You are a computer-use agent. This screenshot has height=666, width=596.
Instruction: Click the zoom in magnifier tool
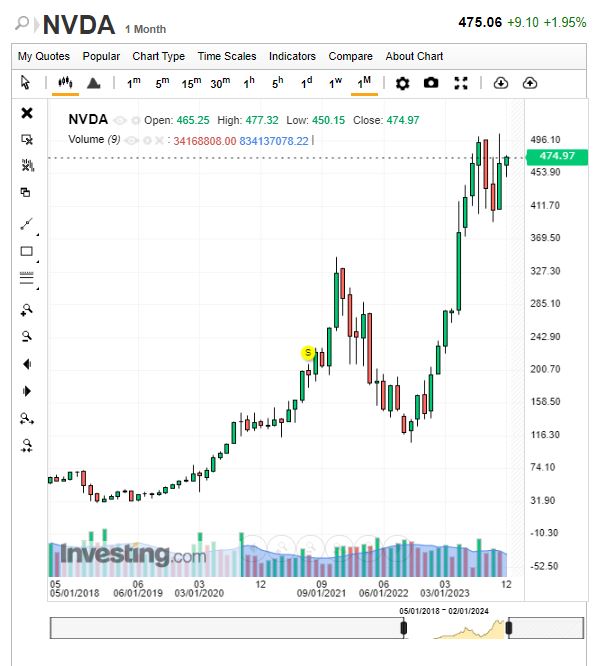click(x=26, y=310)
